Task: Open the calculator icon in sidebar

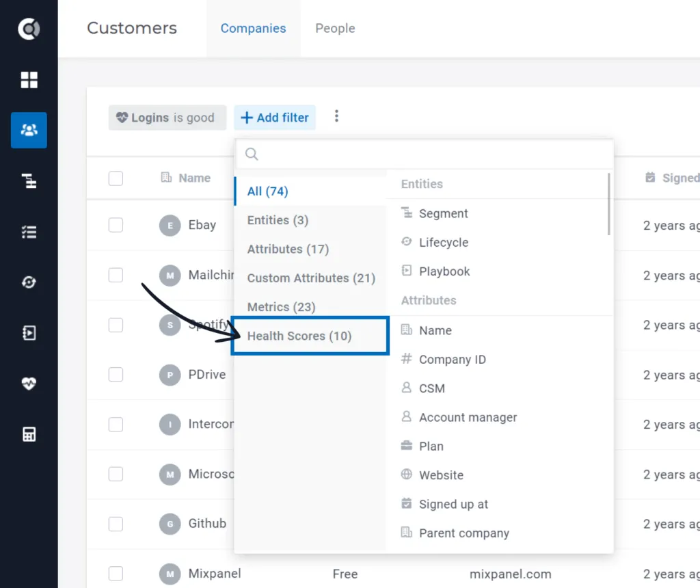Action: coord(29,434)
